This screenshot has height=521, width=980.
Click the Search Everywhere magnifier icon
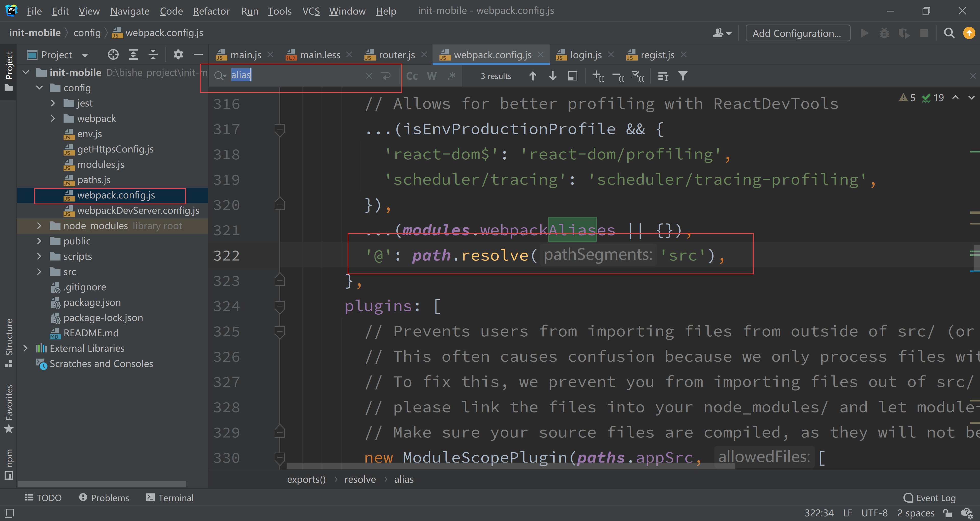(949, 33)
